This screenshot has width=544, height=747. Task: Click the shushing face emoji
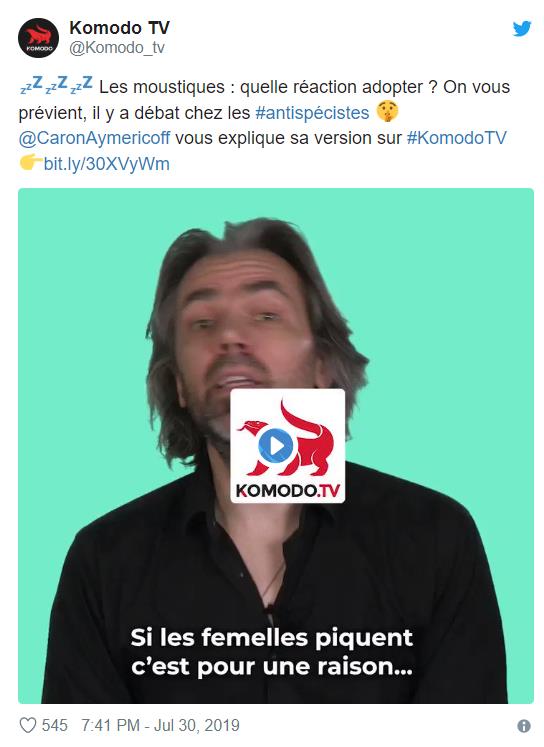[x=387, y=112]
